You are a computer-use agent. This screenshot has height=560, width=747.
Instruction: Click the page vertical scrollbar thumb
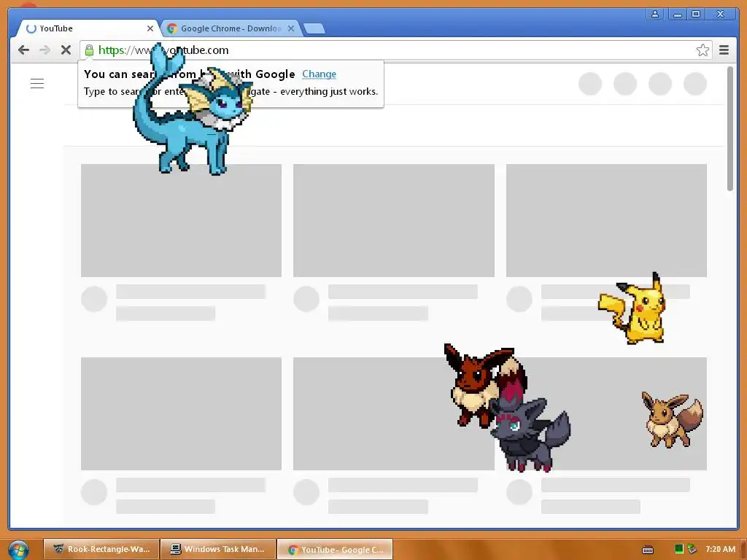click(x=729, y=128)
